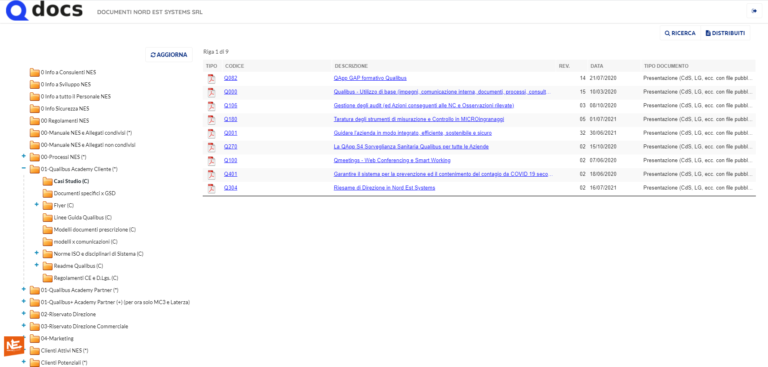Screen dimensions: 768x367
Task: Expand the 00-Processi NES folder
Action: pos(24,156)
